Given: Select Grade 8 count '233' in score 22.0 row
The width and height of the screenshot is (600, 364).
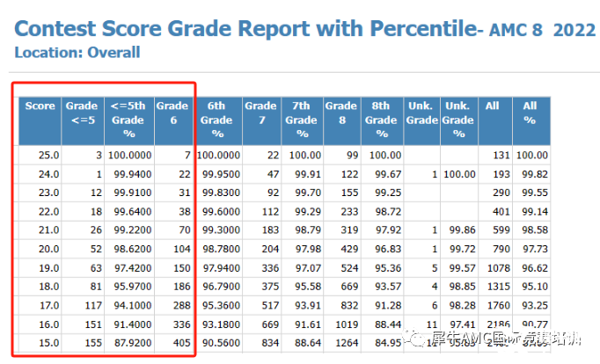Looking at the screenshot, I should pyautogui.click(x=350, y=212).
